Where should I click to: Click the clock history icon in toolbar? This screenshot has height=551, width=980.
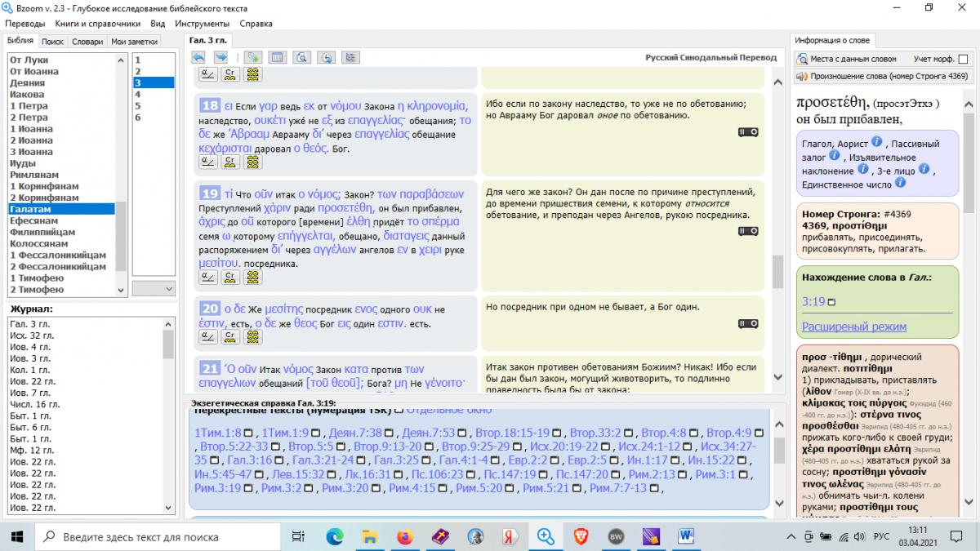click(x=327, y=57)
